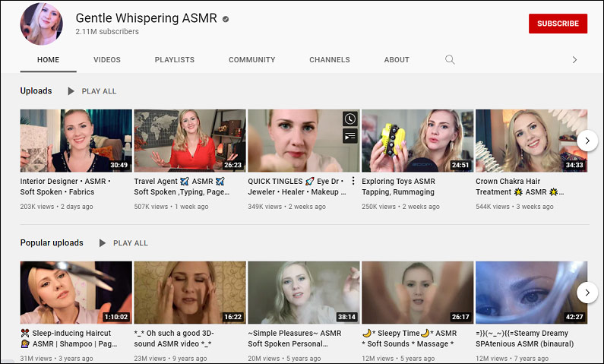Click the Watch Later clock icon on QUICK TINGLES thumbnail

pos(349,119)
